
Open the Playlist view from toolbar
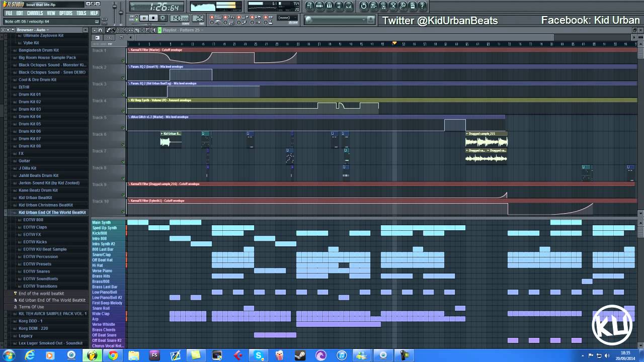(x=310, y=6)
